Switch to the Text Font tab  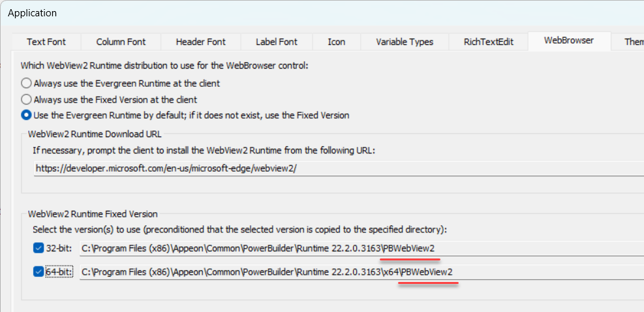(46, 42)
